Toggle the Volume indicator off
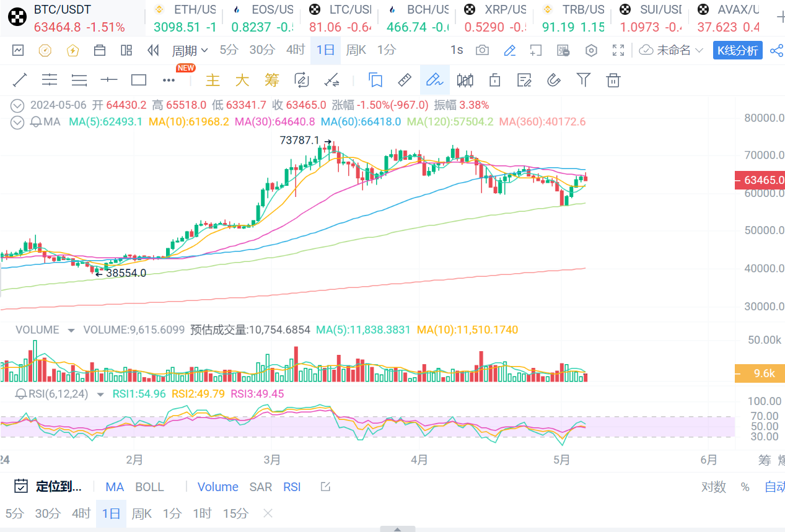Viewport: 785px width, 532px height. (217, 487)
